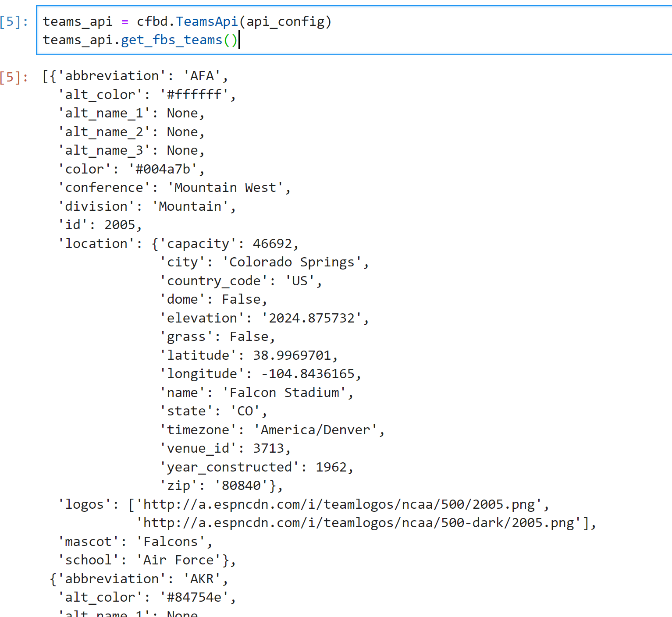Click the 'dome': False line

coord(213,299)
